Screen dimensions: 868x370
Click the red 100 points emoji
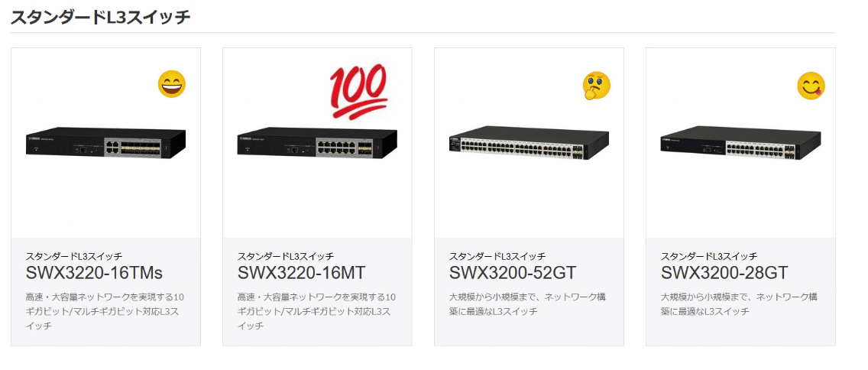point(358,92)
